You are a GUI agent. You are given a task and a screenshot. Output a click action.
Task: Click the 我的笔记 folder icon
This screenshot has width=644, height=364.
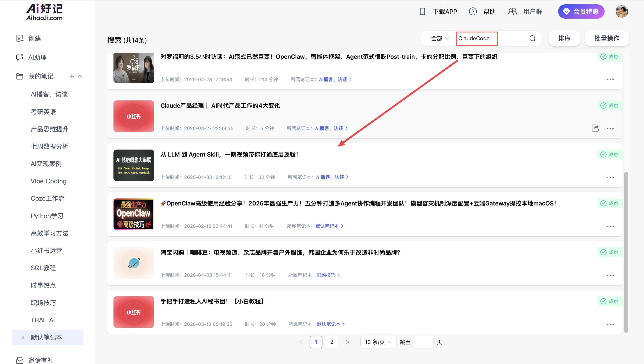click(20, 76)
